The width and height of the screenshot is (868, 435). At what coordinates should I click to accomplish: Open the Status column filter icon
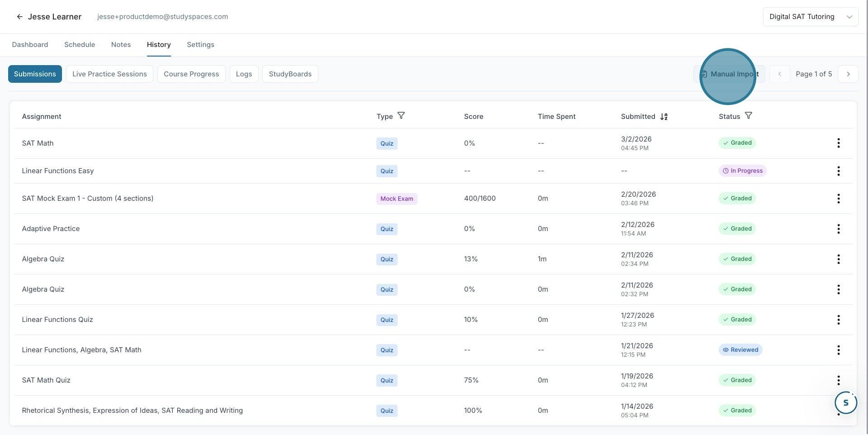pyautogui.click(x=749, y=116)
